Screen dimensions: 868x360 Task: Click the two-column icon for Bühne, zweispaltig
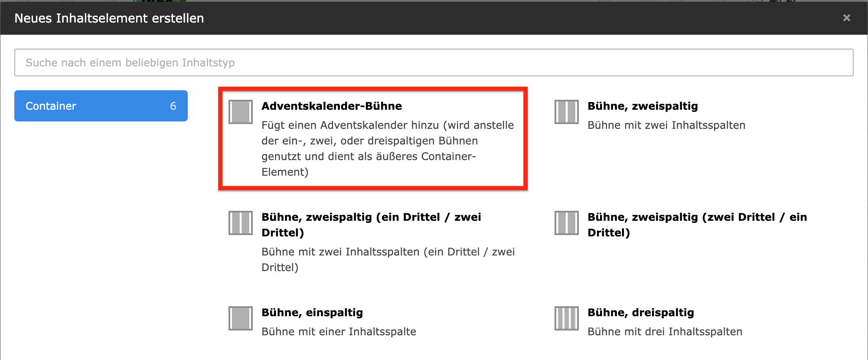tap(567, 112)
